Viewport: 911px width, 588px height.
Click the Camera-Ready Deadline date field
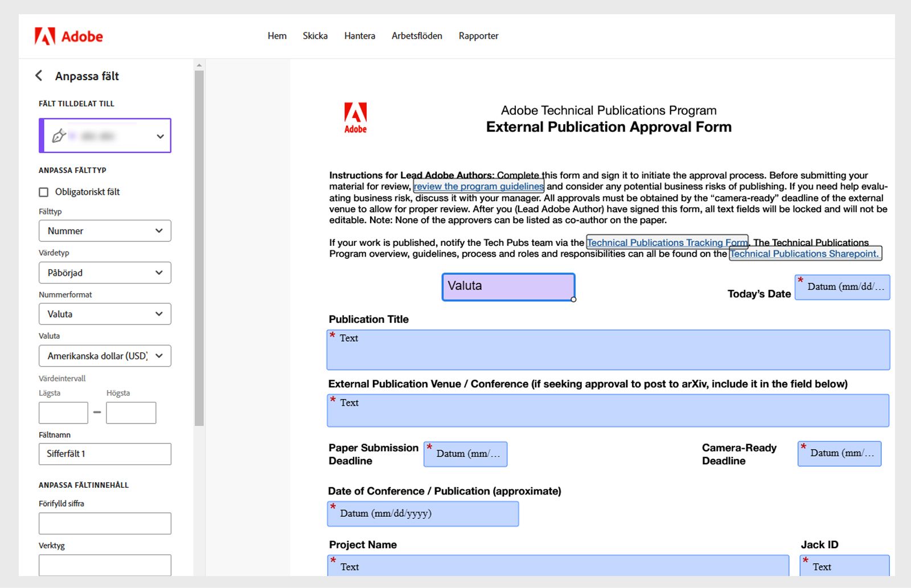pyautogui.click(x=839, y=454)
